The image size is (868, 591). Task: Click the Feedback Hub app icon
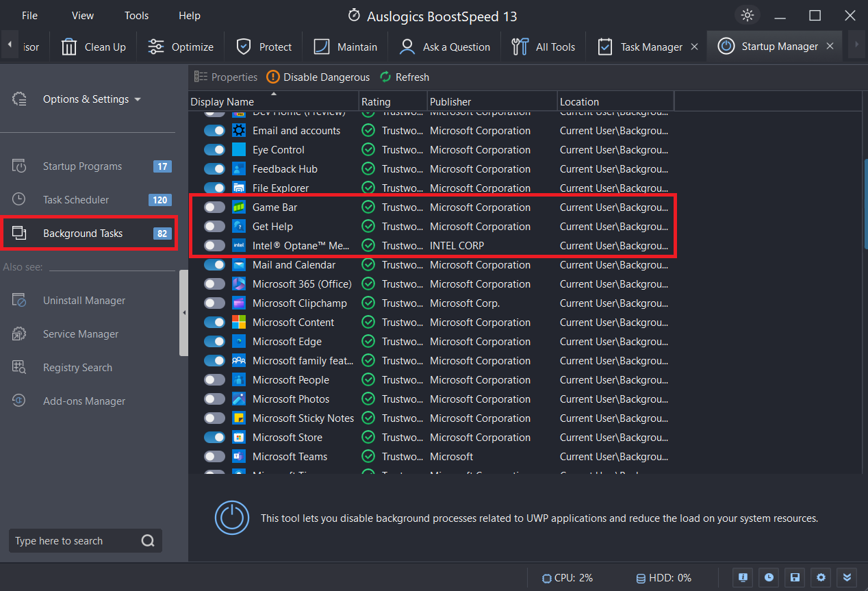click(x=239, y=169)
